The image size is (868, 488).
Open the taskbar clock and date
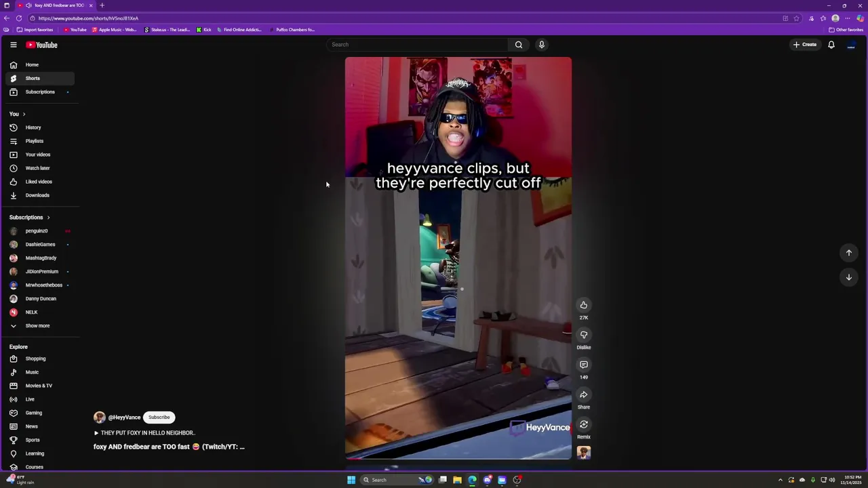(x=852, y=480)
